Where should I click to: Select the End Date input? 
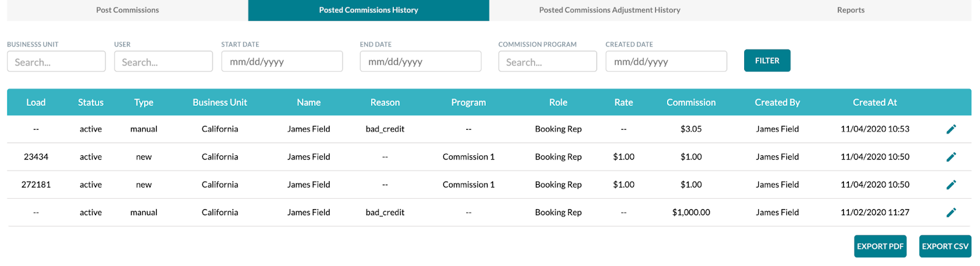[x=420, y=62]
